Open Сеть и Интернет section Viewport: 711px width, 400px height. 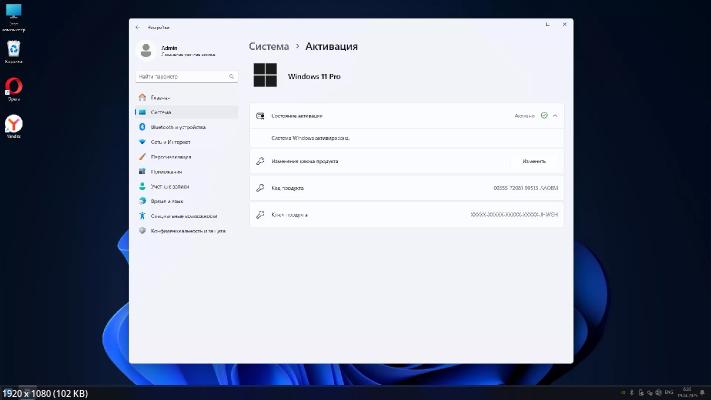point(186,142)
